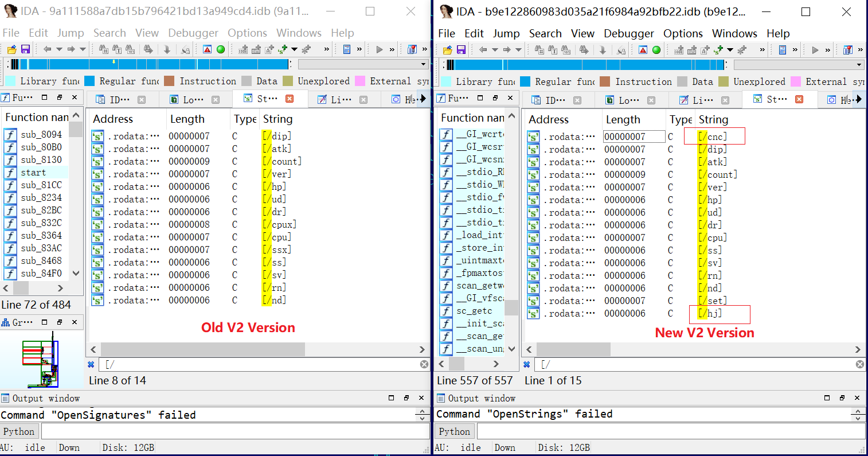The width and height of the screenshot is (868, 456).
Task: Start debugger process in right IDA window
Action: tap(815, 50)
